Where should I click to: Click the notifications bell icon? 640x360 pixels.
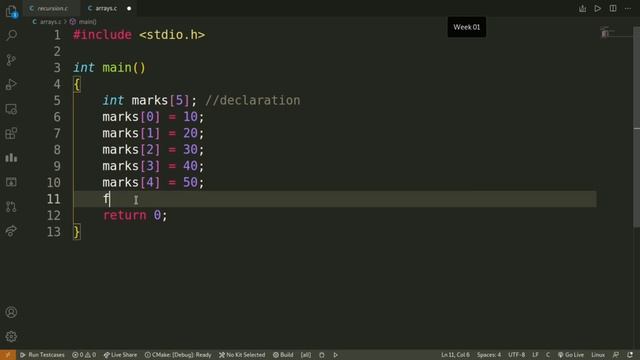click(630, 355)
